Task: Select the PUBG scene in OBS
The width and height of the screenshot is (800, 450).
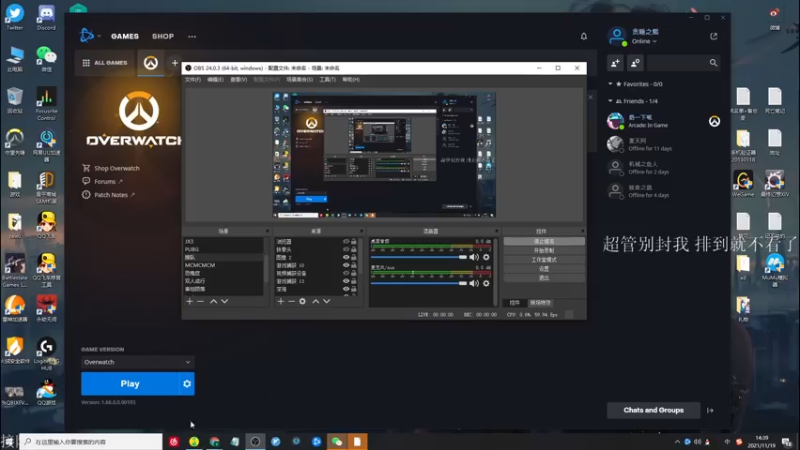Action: click(223, 249)
